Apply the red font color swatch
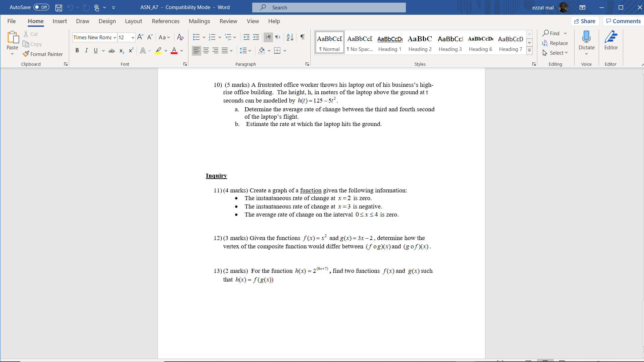The width and height of the screenshot is (644, 362). [x=174, y=51]
